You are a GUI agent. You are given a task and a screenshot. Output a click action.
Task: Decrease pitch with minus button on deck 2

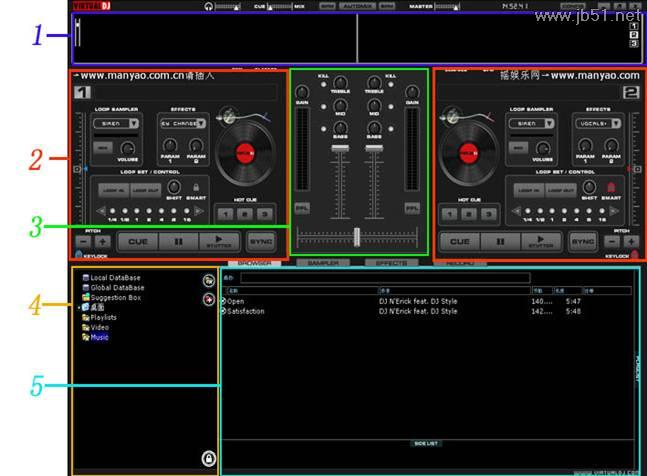click(x=612, y=242)
